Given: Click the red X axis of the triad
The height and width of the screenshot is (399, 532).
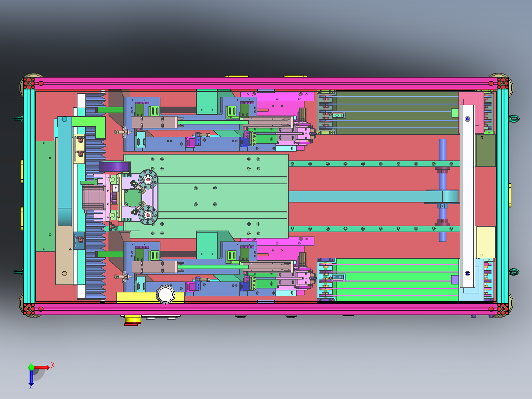Looking at the screenshot, I should pos(42,367).
